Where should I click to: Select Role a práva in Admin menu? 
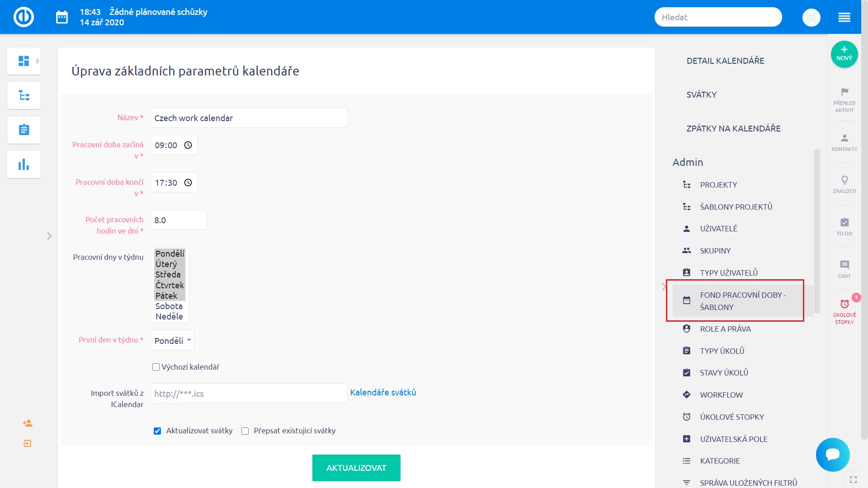click(725, 329)
